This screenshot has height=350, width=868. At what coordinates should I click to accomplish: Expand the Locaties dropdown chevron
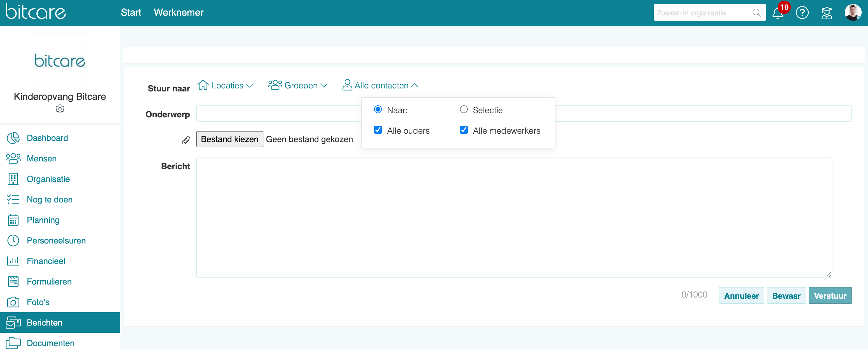point(249,86)
